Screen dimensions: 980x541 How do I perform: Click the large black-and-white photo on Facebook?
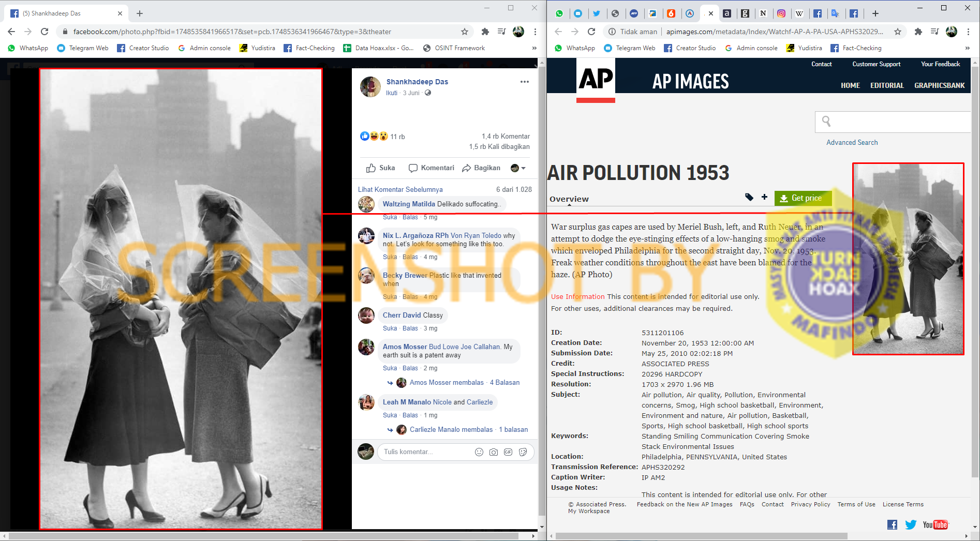181,299
